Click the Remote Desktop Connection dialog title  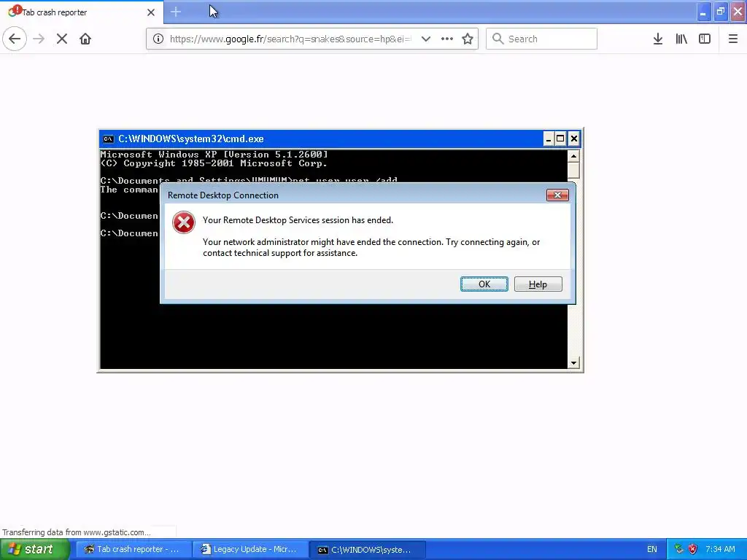coord(223,195)
